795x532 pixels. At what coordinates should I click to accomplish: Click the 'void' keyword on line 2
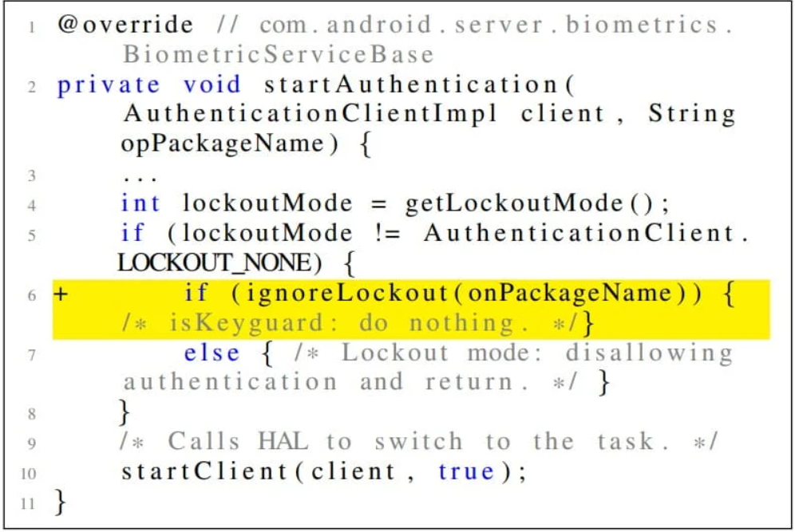pyautogui.click(x=212, y=84)
